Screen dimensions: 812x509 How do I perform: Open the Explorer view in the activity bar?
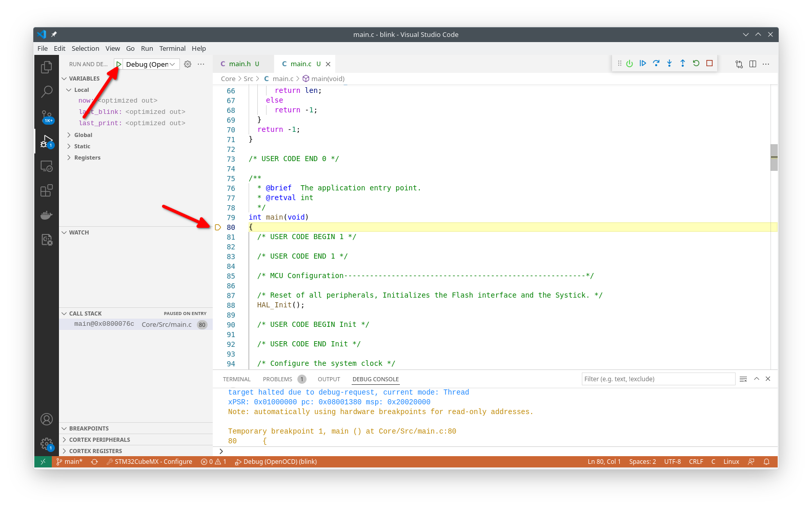pyautogui.click(x=47, y=67)
